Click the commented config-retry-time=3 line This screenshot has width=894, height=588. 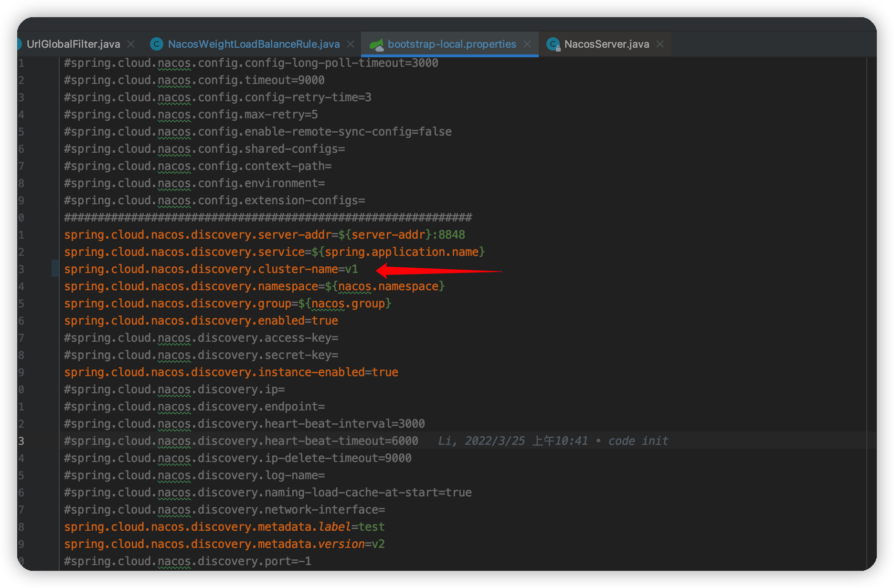[x=218, y=97]
